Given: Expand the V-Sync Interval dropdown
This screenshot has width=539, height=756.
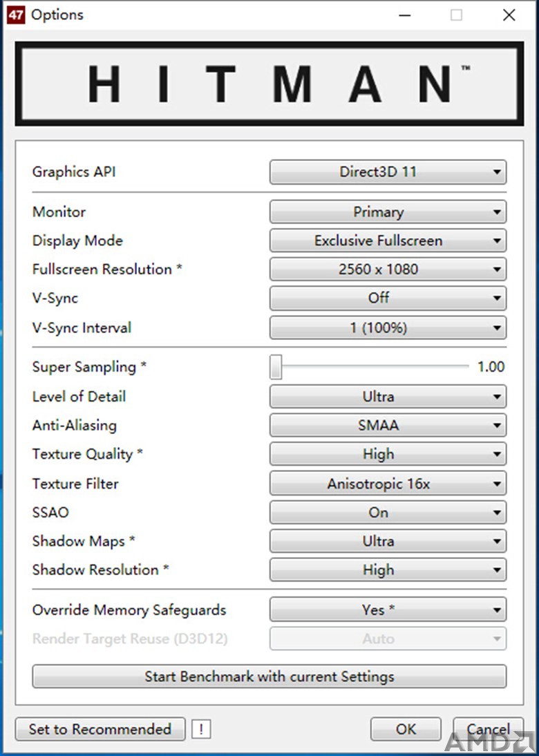Looking at the screenshot, I should [388, 328].
